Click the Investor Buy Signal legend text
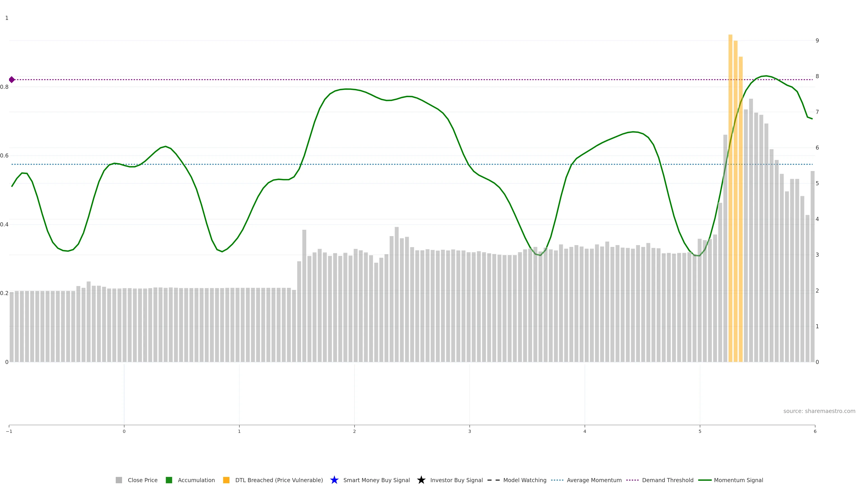 pos(456,480)
